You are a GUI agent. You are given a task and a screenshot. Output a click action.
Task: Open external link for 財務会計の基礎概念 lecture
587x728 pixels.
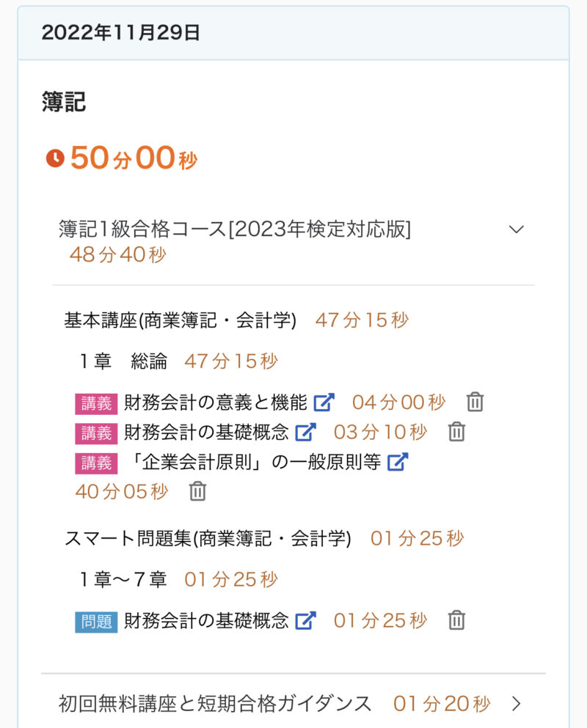tap(305, 432)
